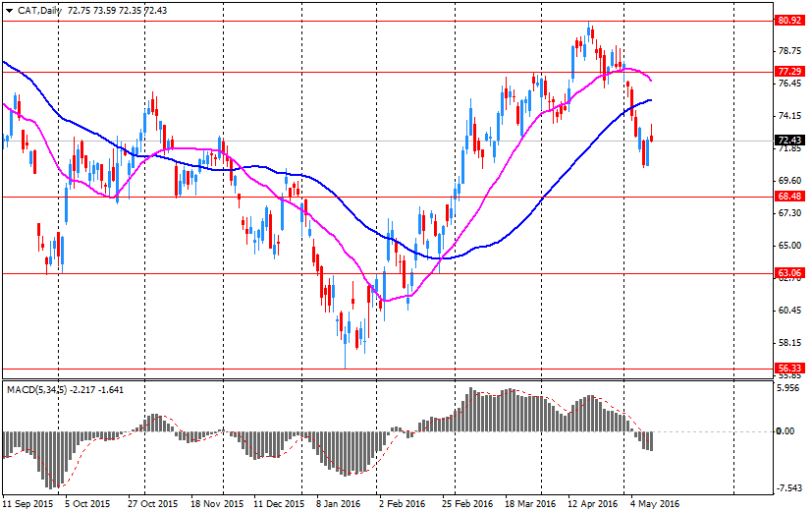Screen dimensions: 812x512
Task: Select the CAT,Daily symbol title text
Action: 39,11
